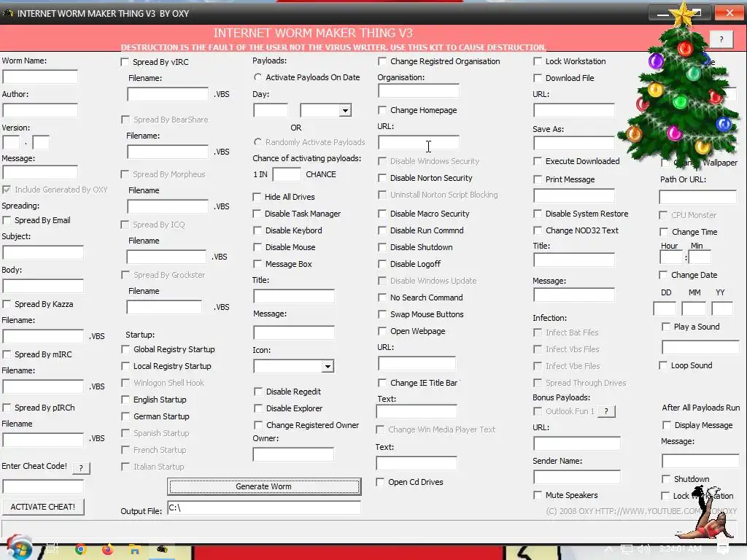Open Task View on the taskbar
The height and width of the screenshot is (560, 747).
pyautogui.click(x=52, y=549)
